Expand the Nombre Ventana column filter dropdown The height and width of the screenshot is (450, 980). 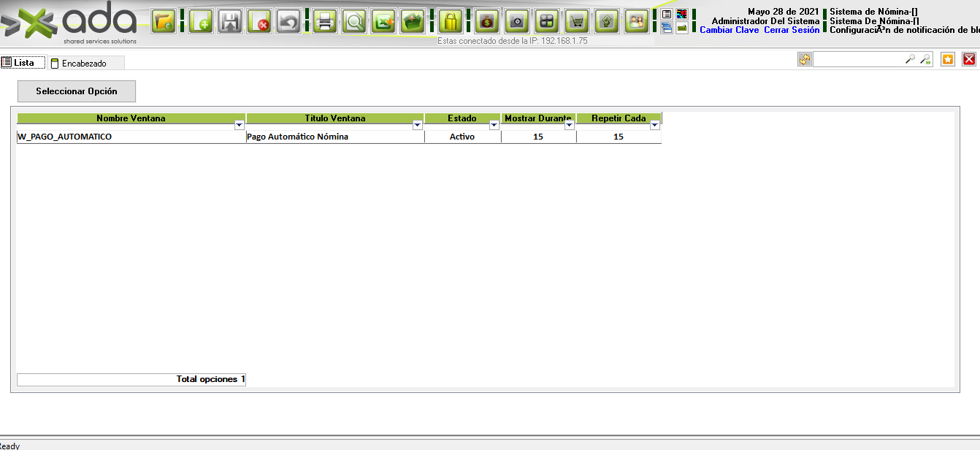tap(240, 126)
